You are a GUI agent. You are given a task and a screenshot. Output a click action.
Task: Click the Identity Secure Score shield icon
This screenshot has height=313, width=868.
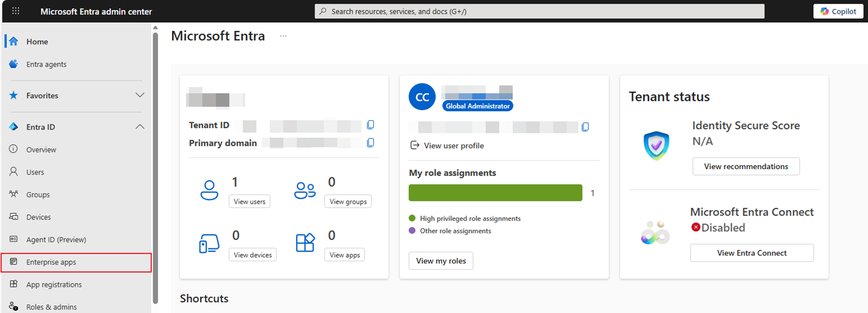click(656, 146)
